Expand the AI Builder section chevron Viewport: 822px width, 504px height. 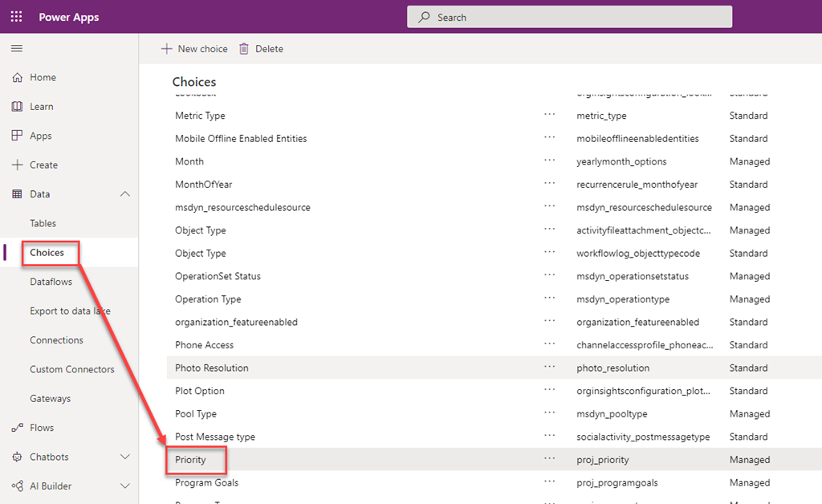124,486
